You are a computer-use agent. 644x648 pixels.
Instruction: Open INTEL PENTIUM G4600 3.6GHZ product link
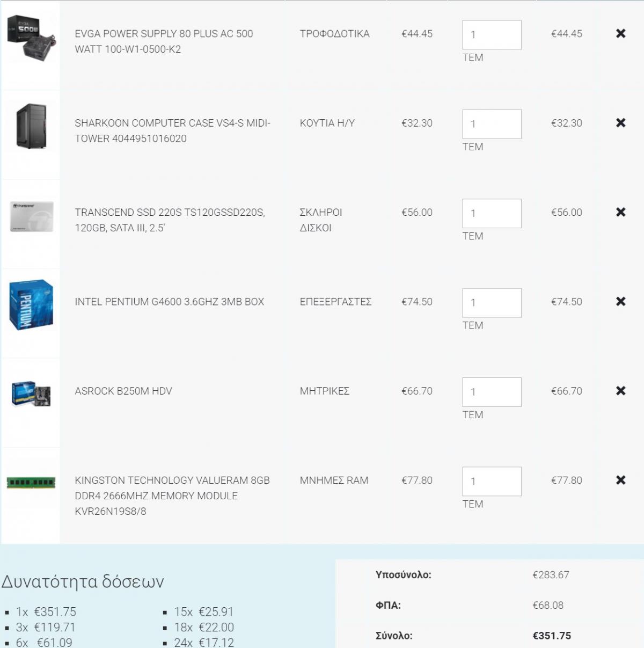tap(170, 302)
